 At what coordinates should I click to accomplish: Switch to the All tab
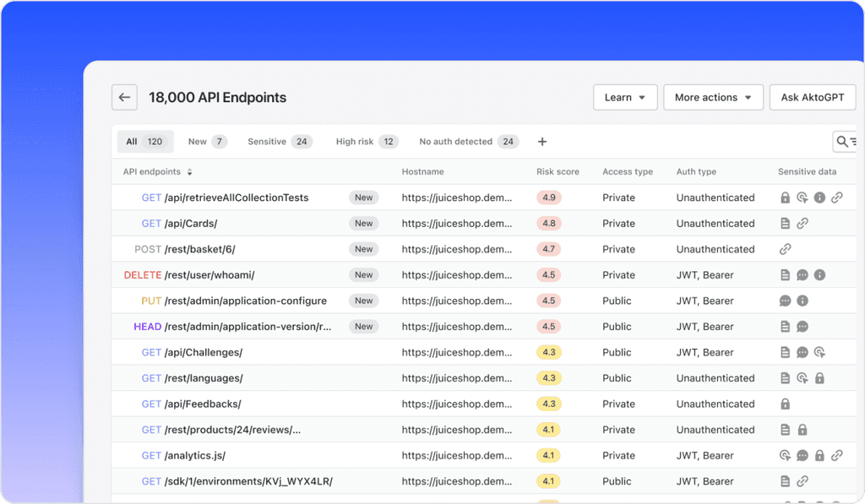(144, 141)
